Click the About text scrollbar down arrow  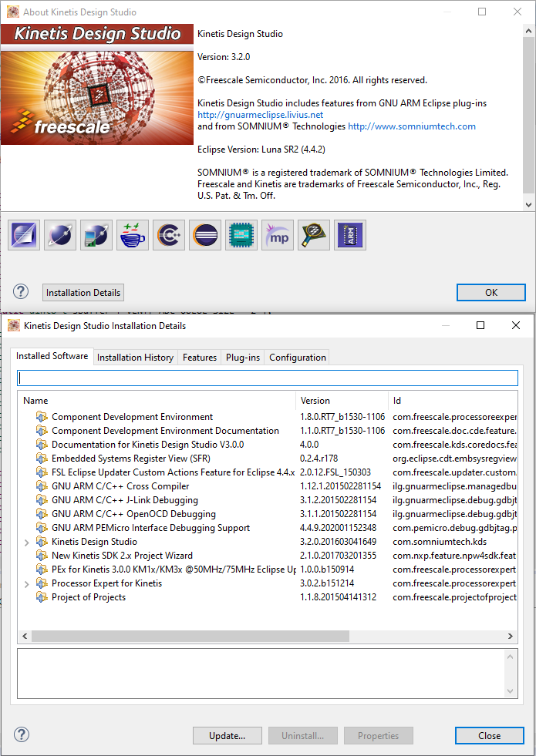point(529,204)
